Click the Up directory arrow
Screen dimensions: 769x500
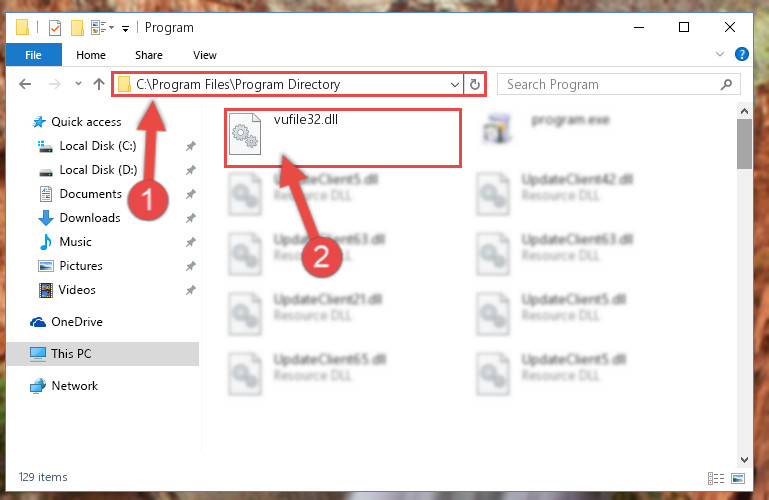click(x=99, y=84)
